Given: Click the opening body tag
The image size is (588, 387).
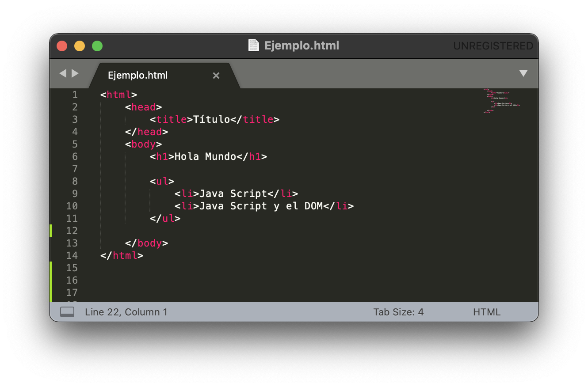Looking at the screenshot, I should 144,144.
